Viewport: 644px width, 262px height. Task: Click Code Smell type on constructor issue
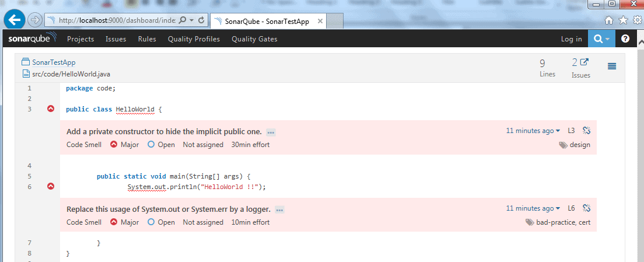[84, 145]
